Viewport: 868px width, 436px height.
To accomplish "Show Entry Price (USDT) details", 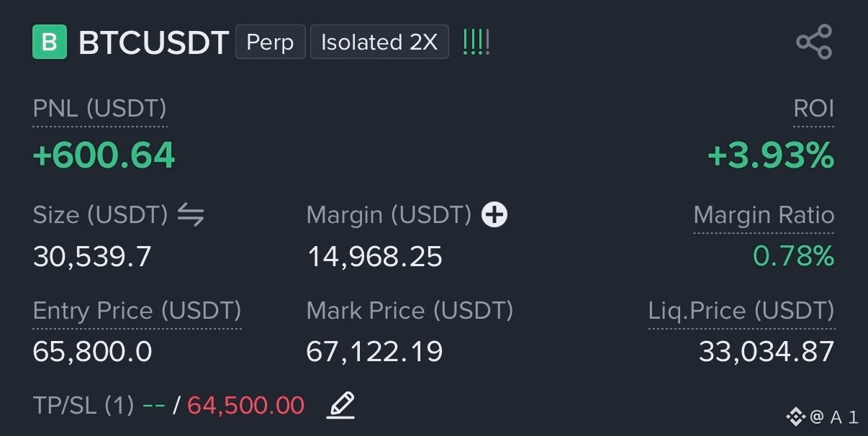I will (x=137, y=311).
